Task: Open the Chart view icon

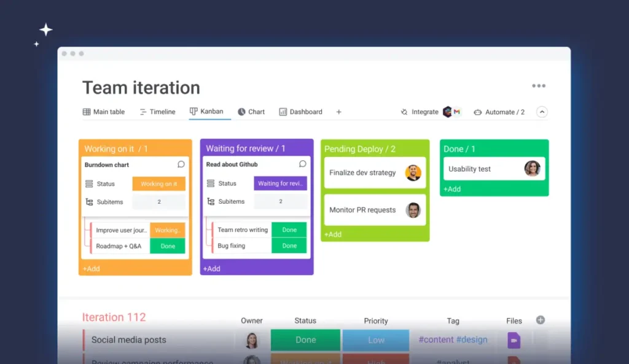Action: tap(241, 111)
